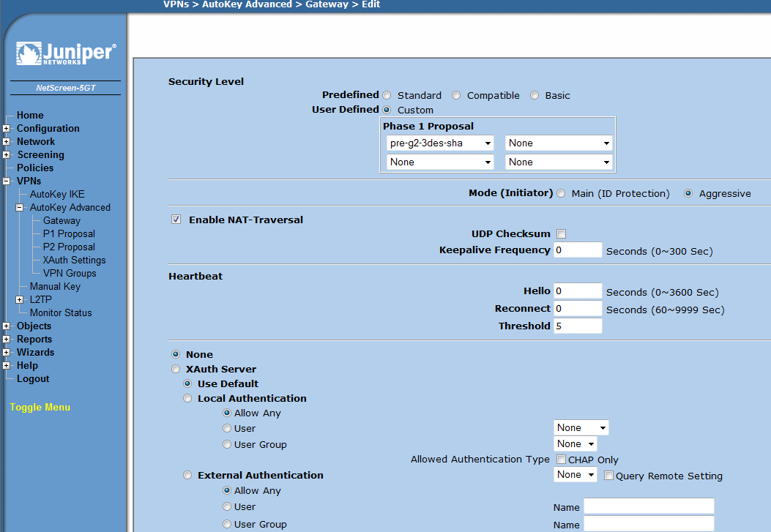Image resolution: width=771 pixels, height=532 pixels.
Task: Open the Local Authentication User dropdown
Action: coord(581,428)
